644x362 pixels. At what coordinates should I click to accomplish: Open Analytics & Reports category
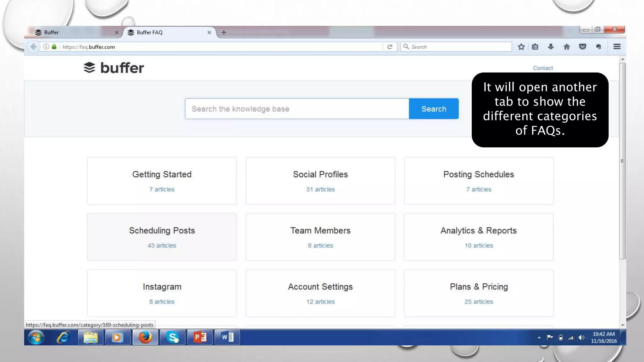[479, 237]
